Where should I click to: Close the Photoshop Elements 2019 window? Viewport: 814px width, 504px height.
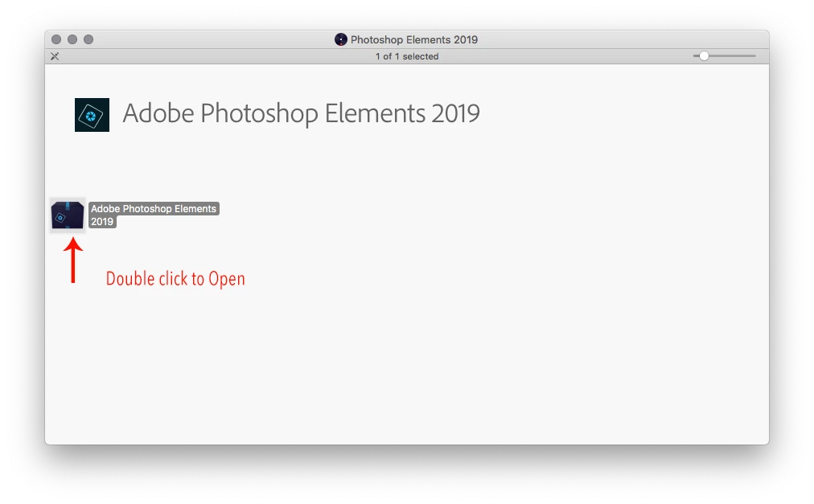click(x=56, y=39)
